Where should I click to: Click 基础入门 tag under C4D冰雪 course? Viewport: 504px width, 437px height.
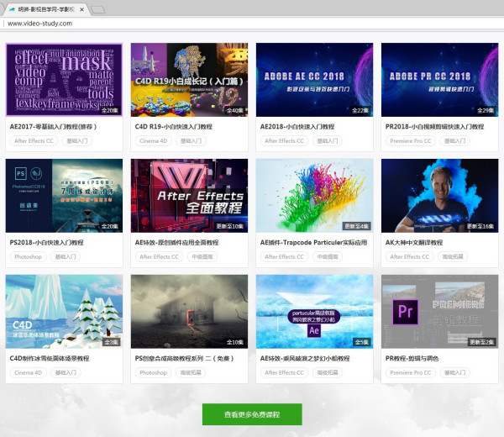pyautogui.click(x=66, y=372)
